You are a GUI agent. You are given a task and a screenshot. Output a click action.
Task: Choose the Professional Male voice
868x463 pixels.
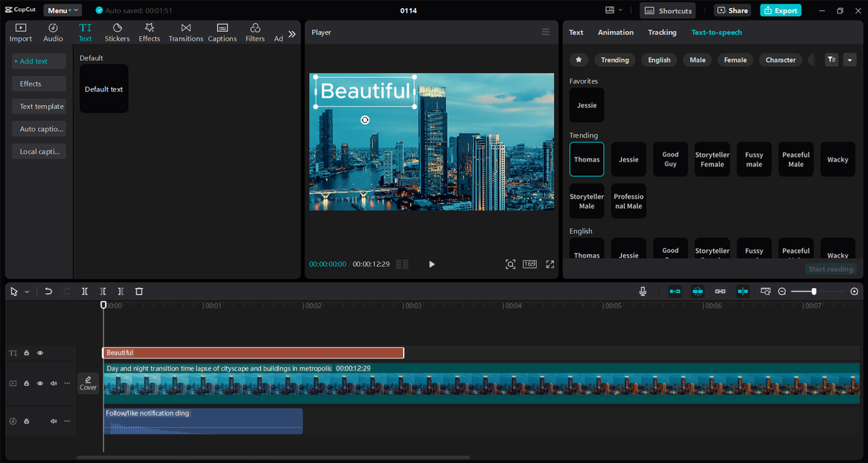point(629,201)
